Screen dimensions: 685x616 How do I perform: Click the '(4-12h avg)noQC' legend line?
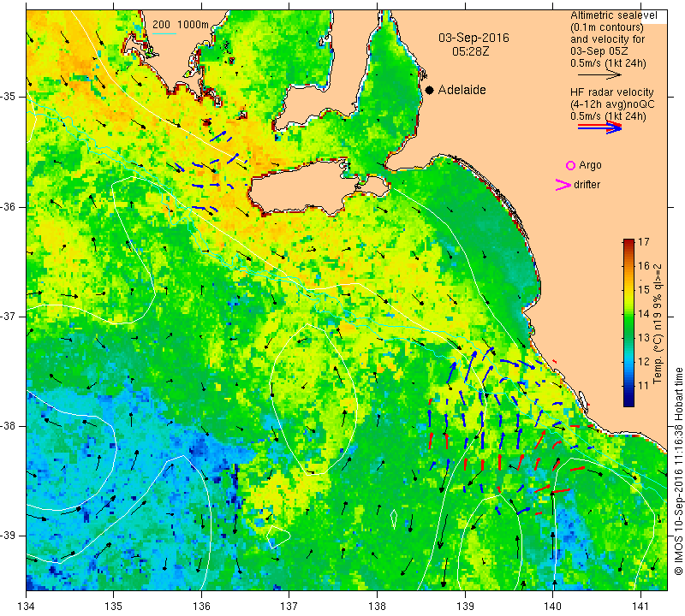coord(612,104)
